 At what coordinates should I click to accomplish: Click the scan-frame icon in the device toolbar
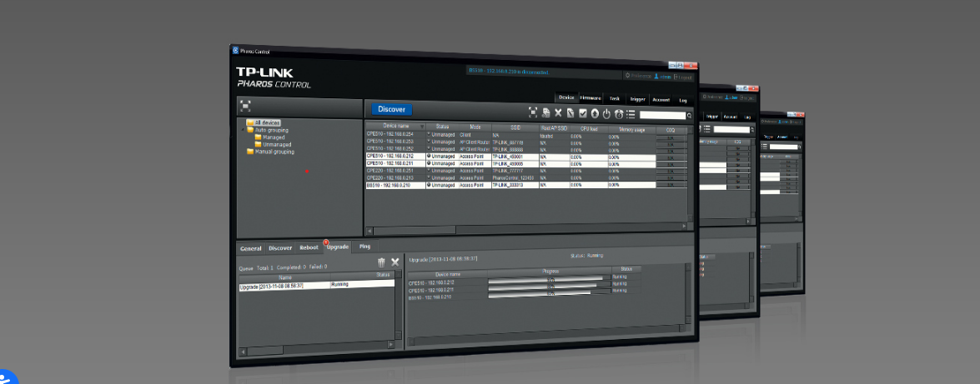(x=532, y=112)
